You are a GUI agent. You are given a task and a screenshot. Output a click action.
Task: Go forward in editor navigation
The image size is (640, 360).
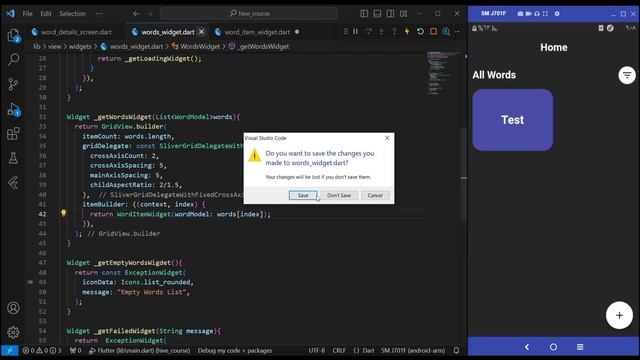[x=149, y=13]
